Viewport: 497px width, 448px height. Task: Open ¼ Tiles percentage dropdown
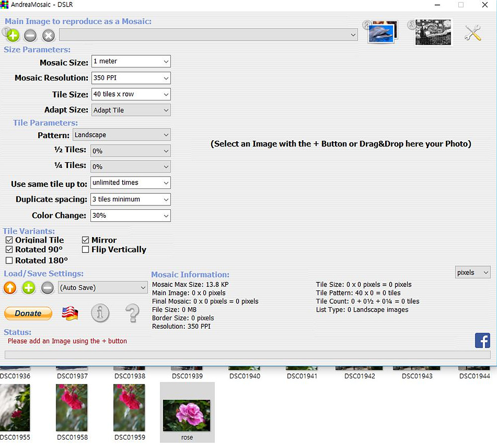(131, 167)
